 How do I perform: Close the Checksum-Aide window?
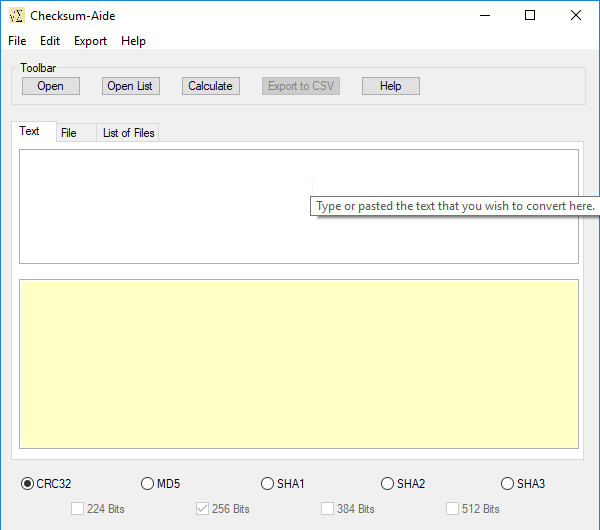[x=576, y=15]
